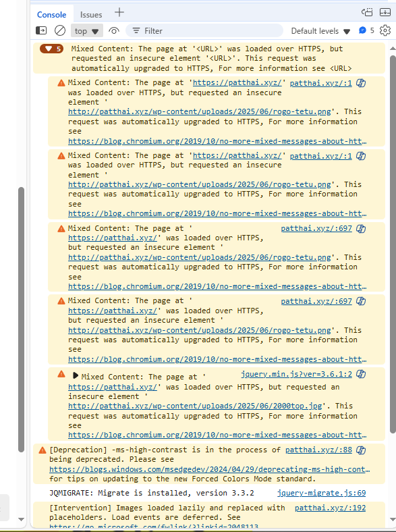Open second patthai.xyz/:697 source link
Screen dimensions: 396x532
(x=316, y=301)
